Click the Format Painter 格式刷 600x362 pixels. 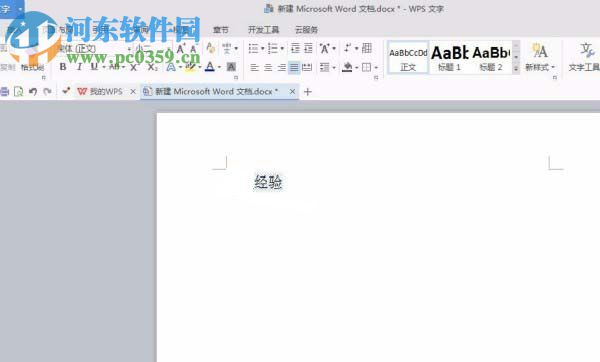coord(33,68)
